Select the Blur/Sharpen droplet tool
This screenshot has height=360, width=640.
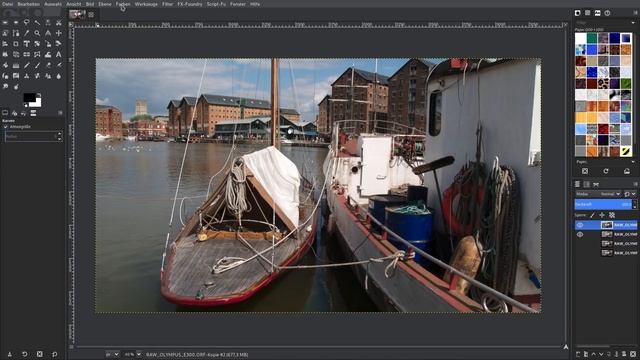[59, 76]
